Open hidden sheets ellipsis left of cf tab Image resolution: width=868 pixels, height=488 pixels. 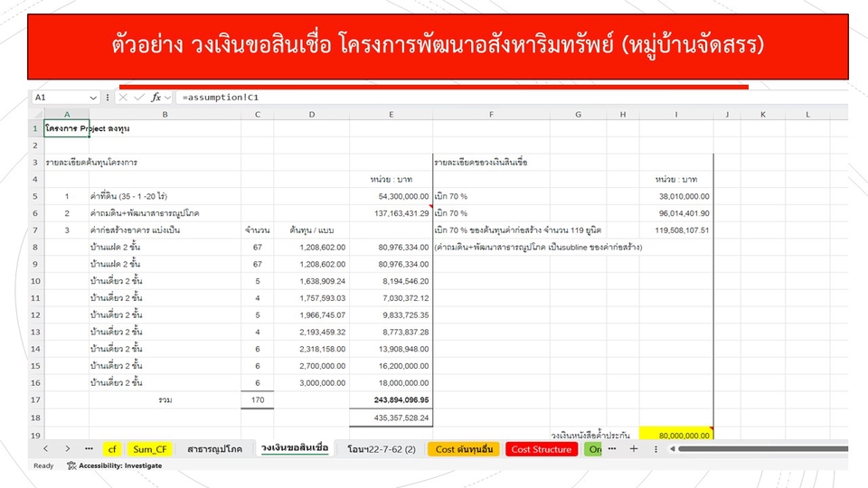[x=88, y=449]
